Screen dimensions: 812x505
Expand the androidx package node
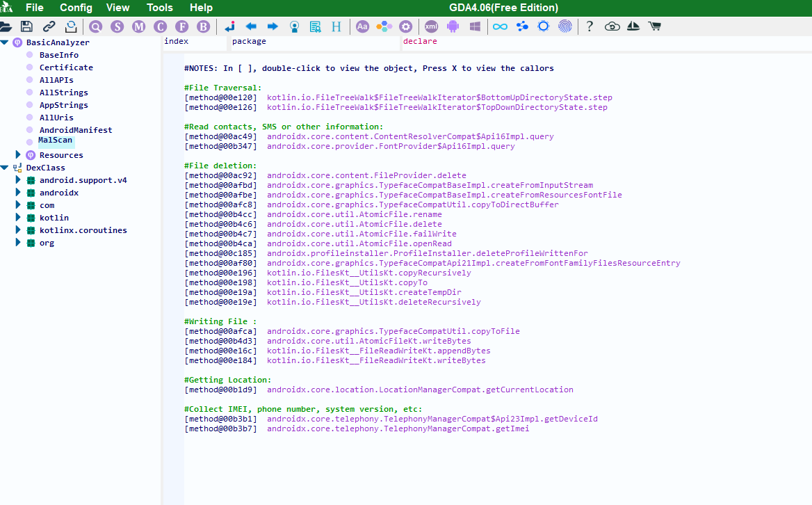coord(17,193)
